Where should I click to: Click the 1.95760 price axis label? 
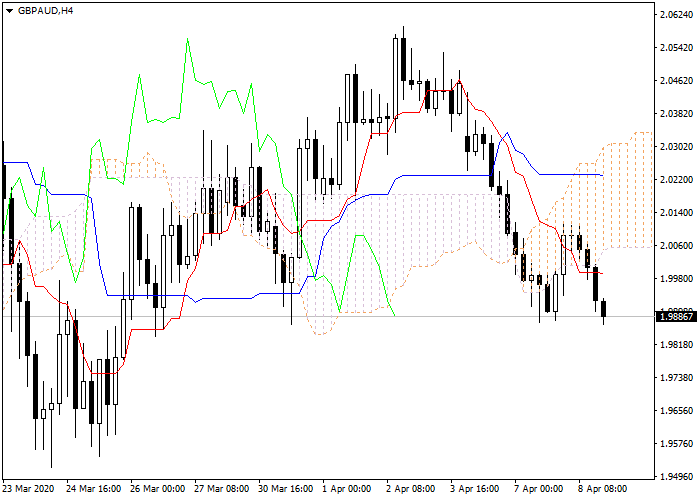pyautogui.click(x=678, y=444)
